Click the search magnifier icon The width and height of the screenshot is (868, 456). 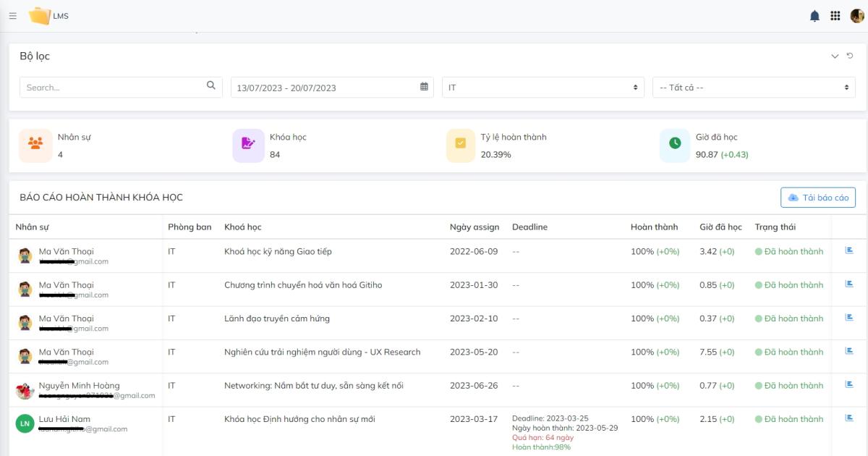click(211, 86)
